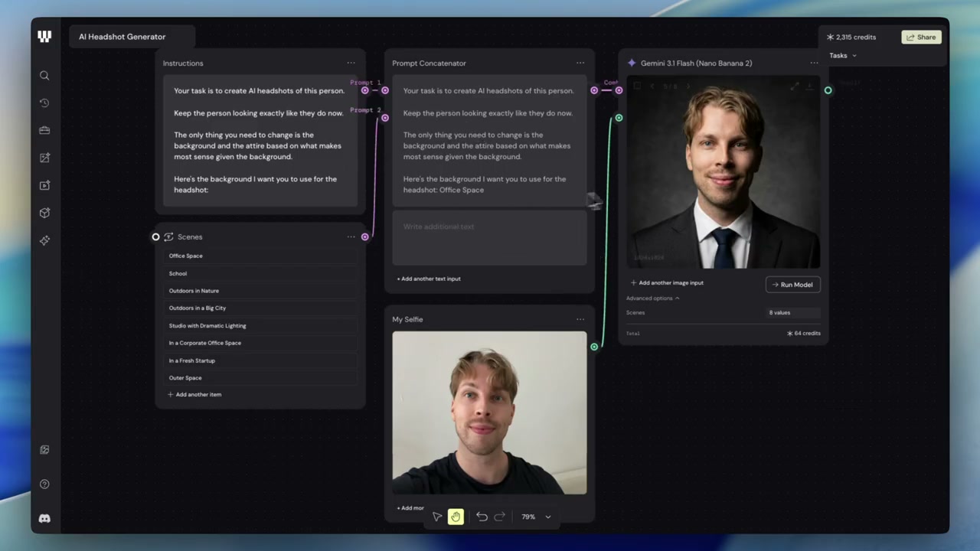
Task: Open the briefcase toolbox icon in sidebar
Action: tap(44, 130)
